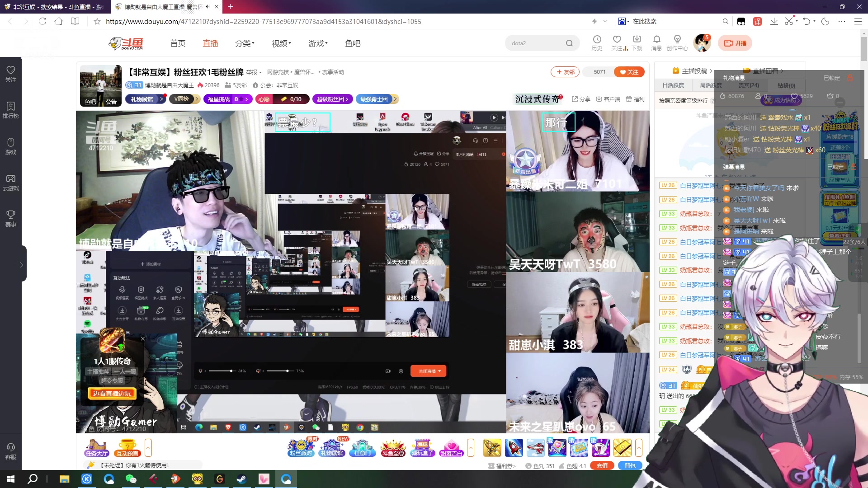The image size is (868, 488).
Task: Go to 首页 home tab
Action: click(x=178, y=43)
